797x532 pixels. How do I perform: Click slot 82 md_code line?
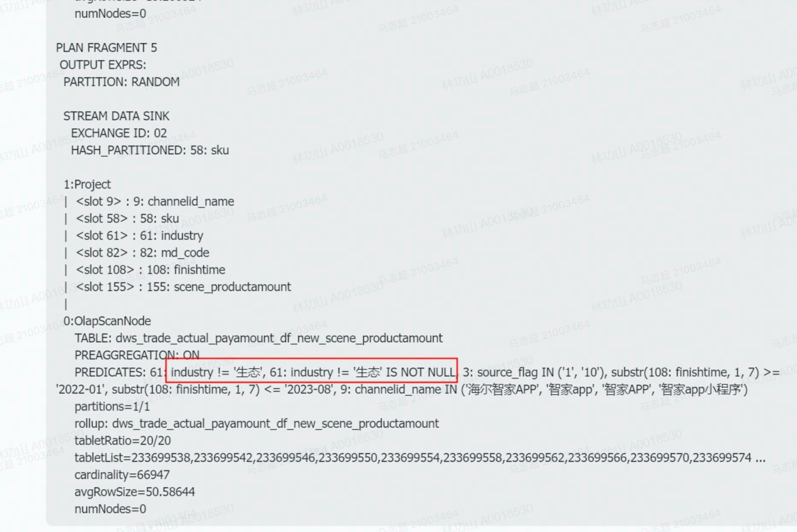click(x=142, y=253)
